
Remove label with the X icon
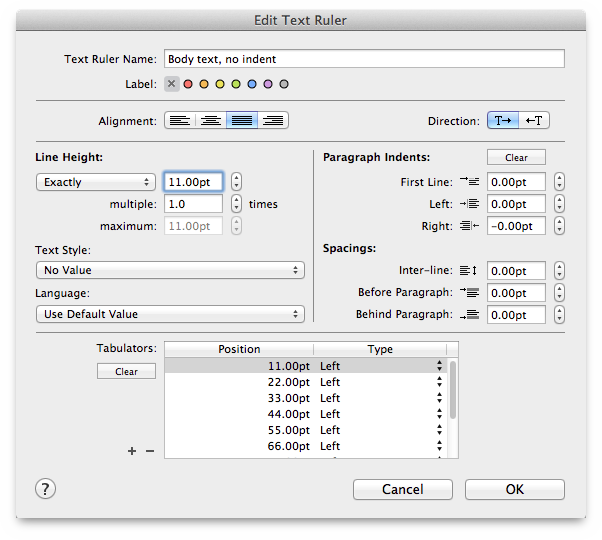pos(172,84)
